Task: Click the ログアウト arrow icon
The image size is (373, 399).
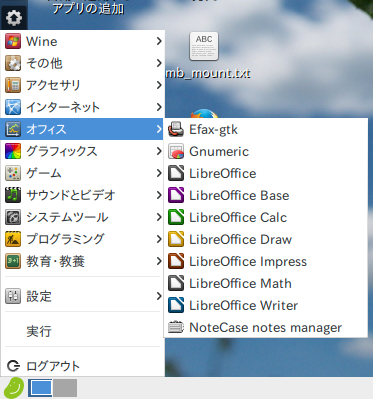Action: click(13, 366)
